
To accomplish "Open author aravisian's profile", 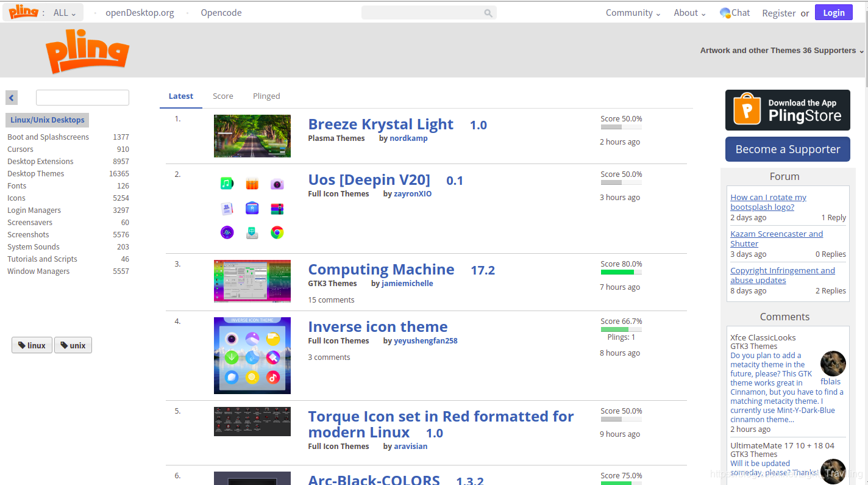I will (x=410, y=447).
